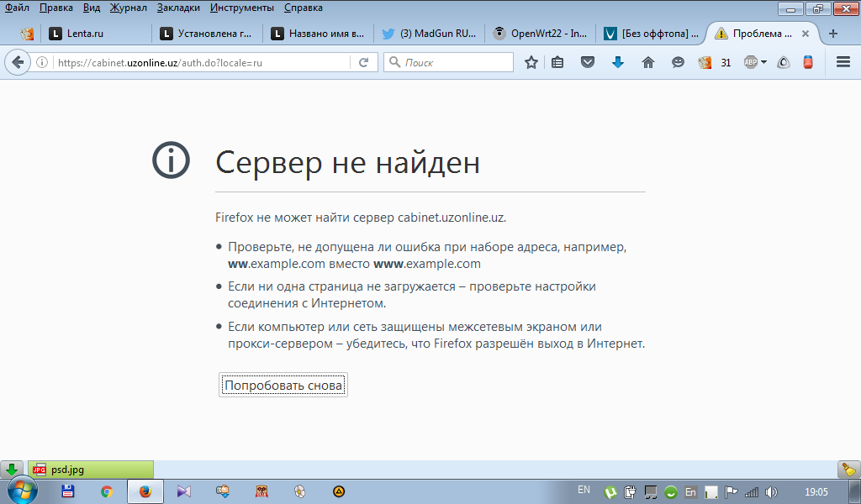This screenshot has height=504, width=861.
Task: Open a new tab with plus button
Action: (x=833, y=34)
